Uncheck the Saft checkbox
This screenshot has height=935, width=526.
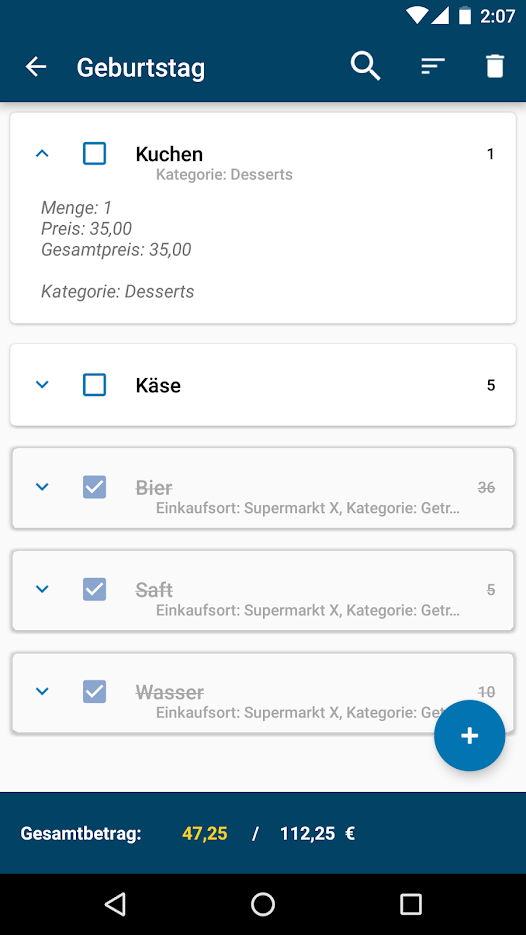tap(94, 589)
